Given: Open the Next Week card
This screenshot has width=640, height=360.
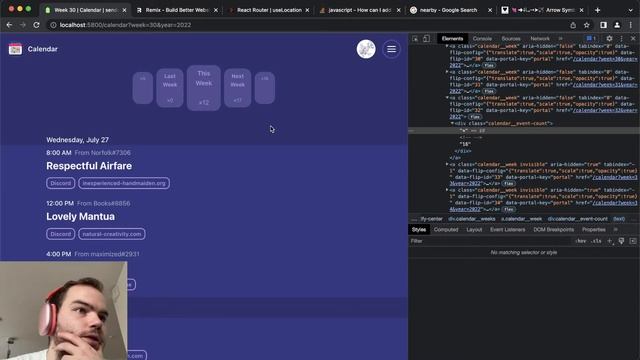Looking at the screenshot, I should [238, 88].
